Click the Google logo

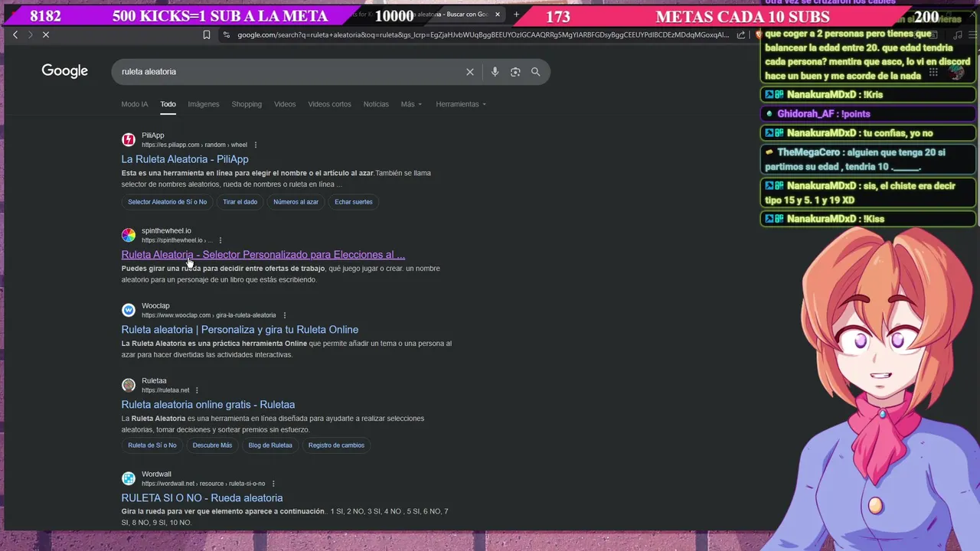(65, 71)
